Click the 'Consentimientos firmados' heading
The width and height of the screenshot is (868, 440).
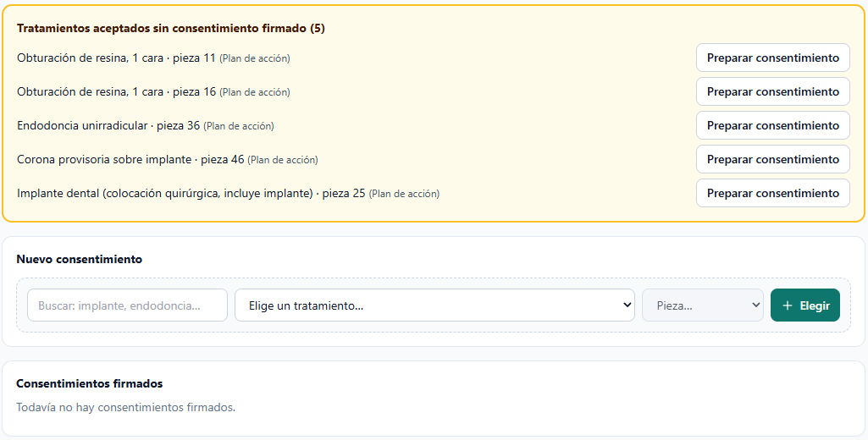coord(90,383)
